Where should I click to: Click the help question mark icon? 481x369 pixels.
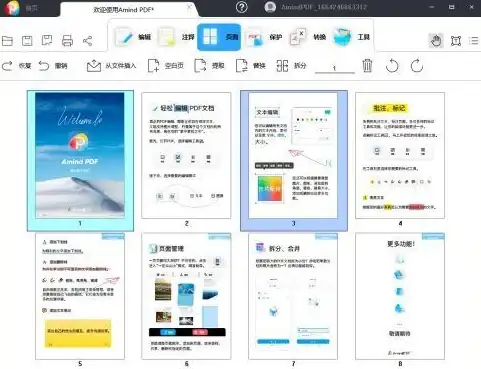pos(242,7)
